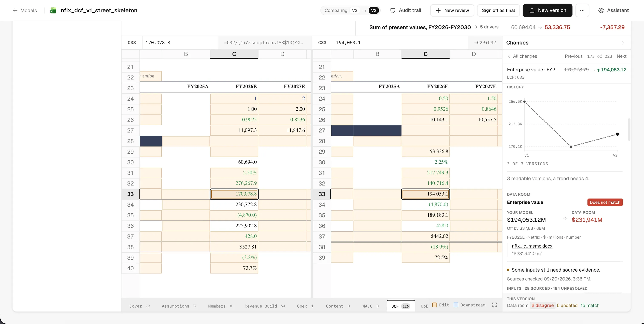
Task: Click the Changes panel scrollbar
Action: tap(629, 130)
